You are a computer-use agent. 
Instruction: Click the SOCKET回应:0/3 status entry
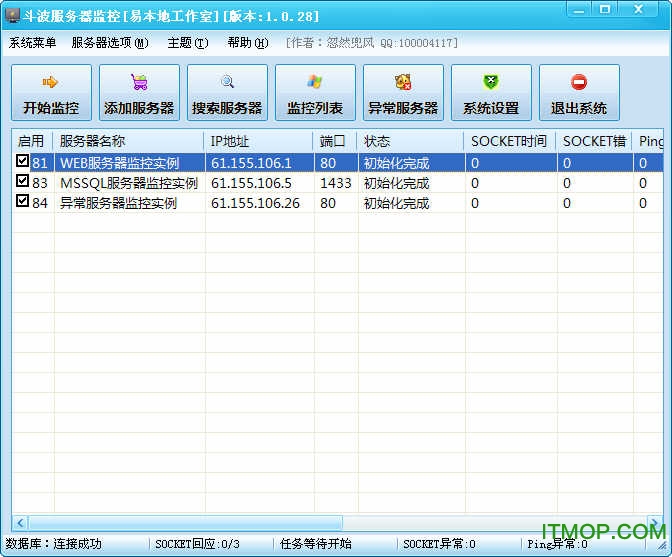coord(197,544)
